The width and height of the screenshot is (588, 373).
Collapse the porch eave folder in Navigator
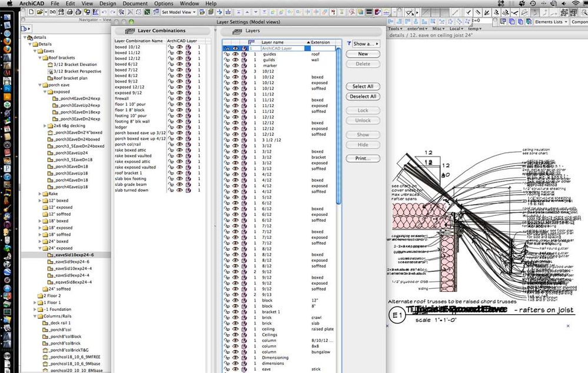click(40, 85)
